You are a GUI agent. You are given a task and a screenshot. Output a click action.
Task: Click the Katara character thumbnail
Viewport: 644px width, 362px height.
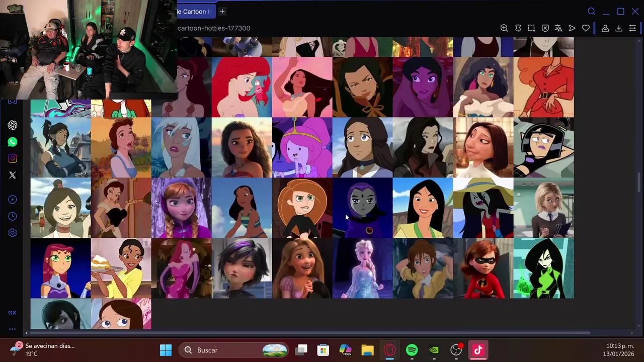tap(362, 147)
